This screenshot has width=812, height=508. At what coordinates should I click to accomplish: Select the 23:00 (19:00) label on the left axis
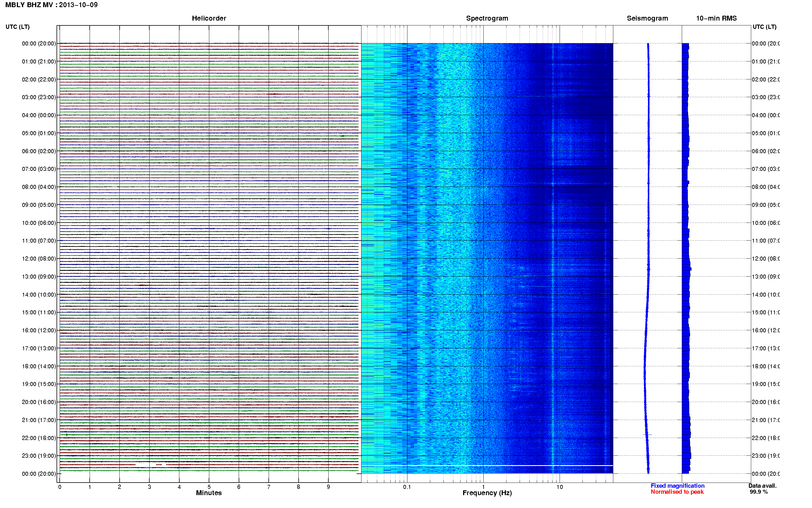pos(39,456)
